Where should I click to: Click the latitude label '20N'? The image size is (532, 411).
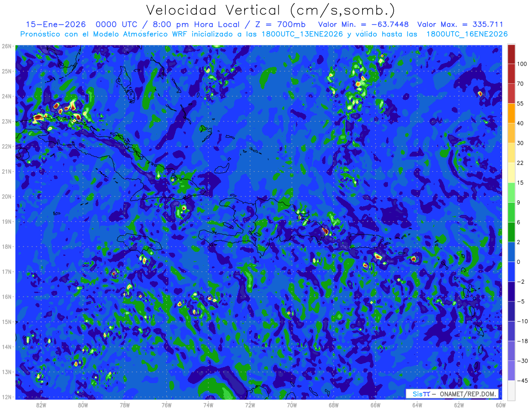[x=7, y=196]
